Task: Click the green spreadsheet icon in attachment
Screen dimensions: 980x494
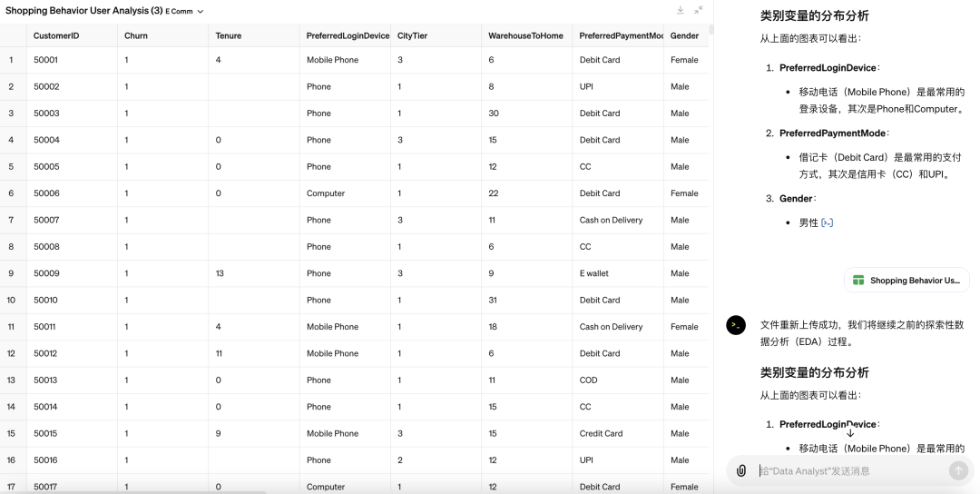Action: (x=858, y=281)
